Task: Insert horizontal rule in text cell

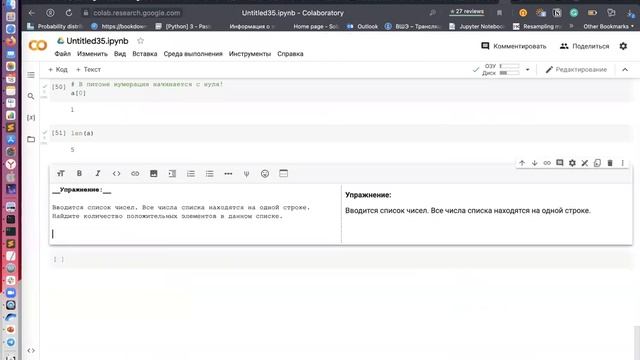Action: click(x=228, y=173)
